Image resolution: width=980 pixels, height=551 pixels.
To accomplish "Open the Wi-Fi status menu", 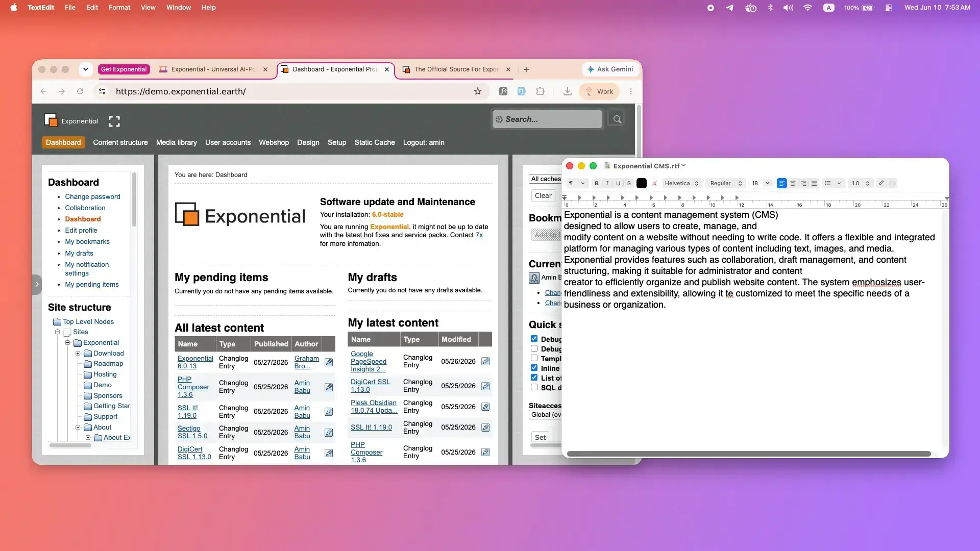I will click(807, 8).
